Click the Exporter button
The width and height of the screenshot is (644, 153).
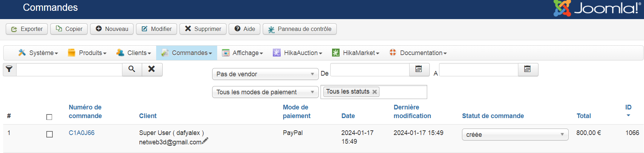[x=27, y=29]
